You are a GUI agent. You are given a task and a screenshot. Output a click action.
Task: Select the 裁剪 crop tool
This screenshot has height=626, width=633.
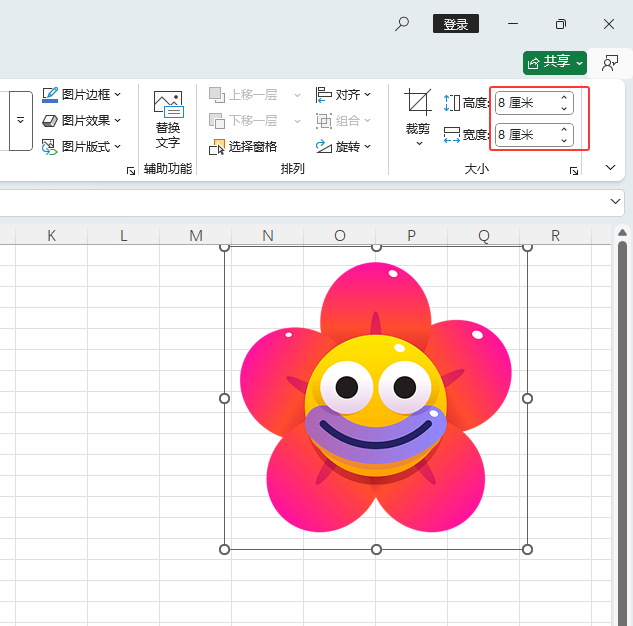pyautogui.click(x=418, y=118)
